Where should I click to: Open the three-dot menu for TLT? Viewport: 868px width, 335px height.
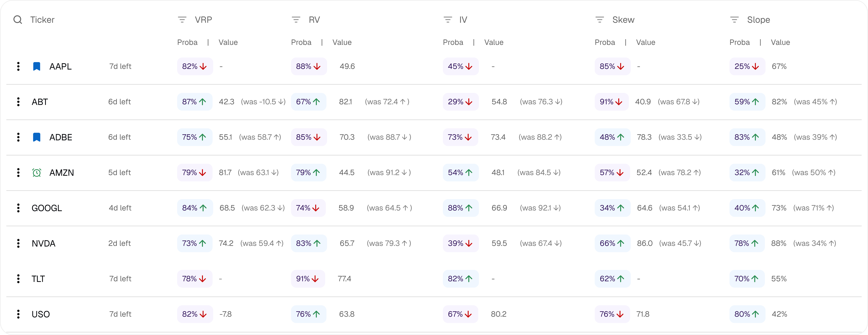coord(18,279)
